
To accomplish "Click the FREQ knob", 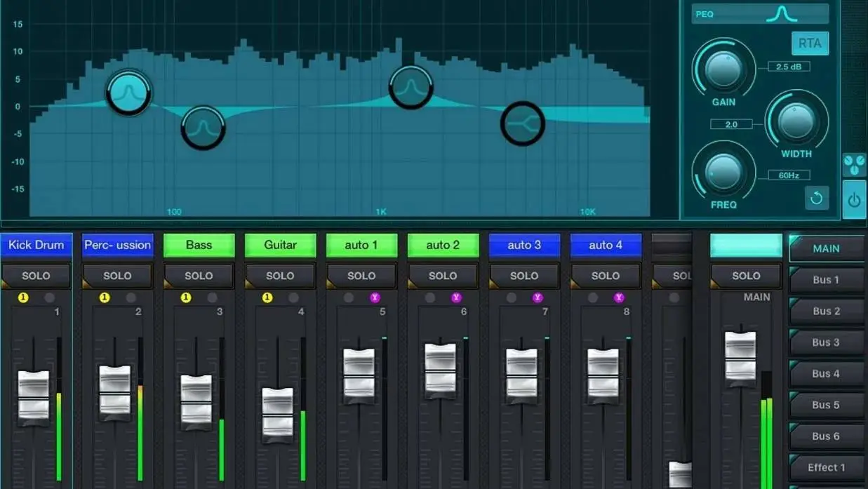I will click(723, 172).
